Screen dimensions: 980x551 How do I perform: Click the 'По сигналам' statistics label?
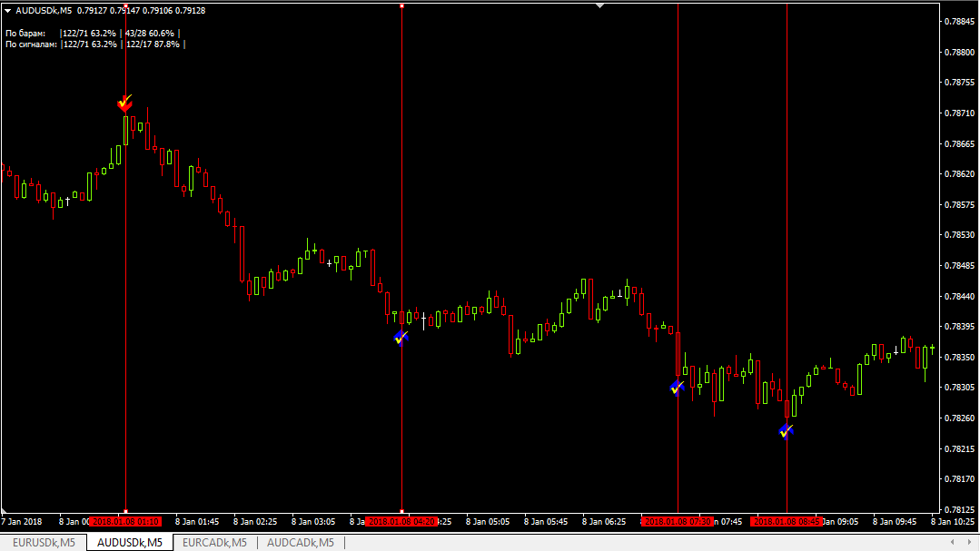click(31, 44)
